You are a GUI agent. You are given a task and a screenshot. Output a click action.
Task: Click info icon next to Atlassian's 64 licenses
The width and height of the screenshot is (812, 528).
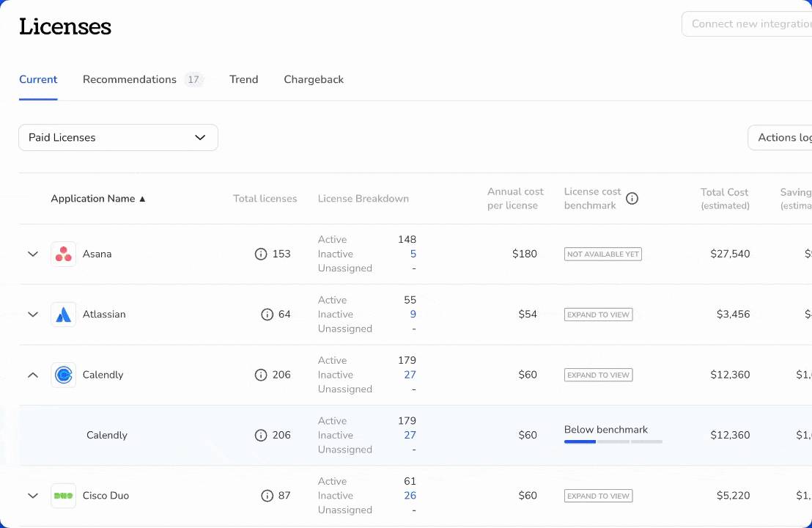[267, 315]
